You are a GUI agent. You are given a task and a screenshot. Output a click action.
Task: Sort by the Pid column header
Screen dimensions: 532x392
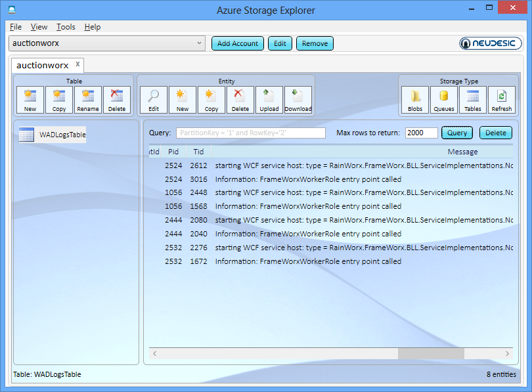(173, 152)
